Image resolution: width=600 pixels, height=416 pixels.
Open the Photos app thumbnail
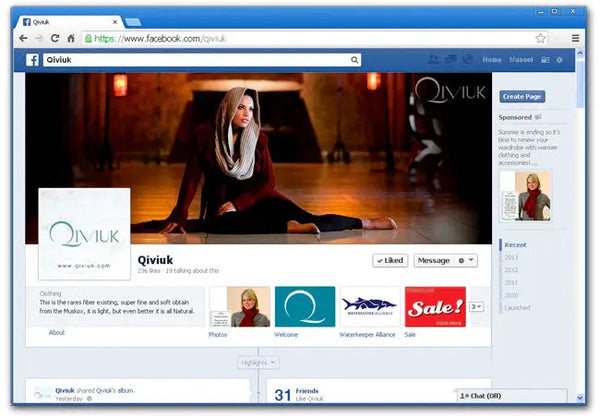(240, 307)
